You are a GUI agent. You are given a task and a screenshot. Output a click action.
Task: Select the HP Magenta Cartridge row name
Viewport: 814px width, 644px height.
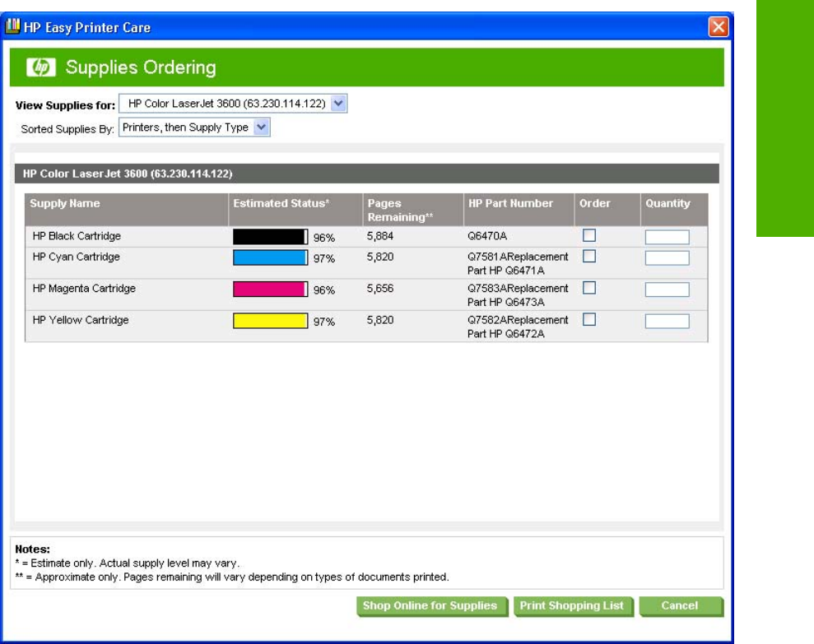tap(84, 289)
